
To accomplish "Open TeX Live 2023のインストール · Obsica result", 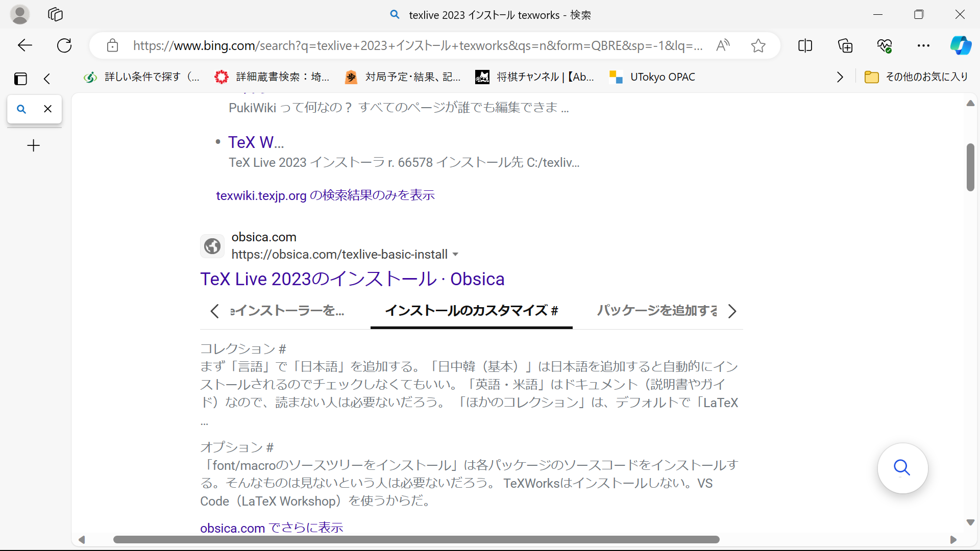I will (x=352, y=279).
